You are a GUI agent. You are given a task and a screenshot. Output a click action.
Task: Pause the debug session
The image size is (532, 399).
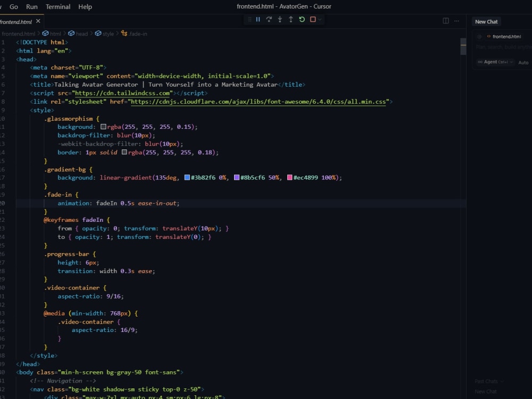(x=258, y=19)
